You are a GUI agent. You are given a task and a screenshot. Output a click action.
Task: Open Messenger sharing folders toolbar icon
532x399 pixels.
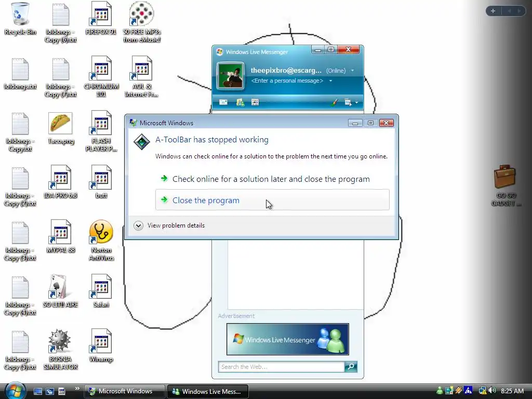(x=240, y=102)
